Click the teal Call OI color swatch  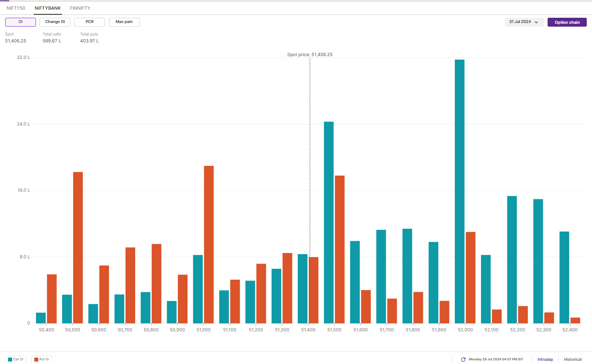(x=10, y=359)
